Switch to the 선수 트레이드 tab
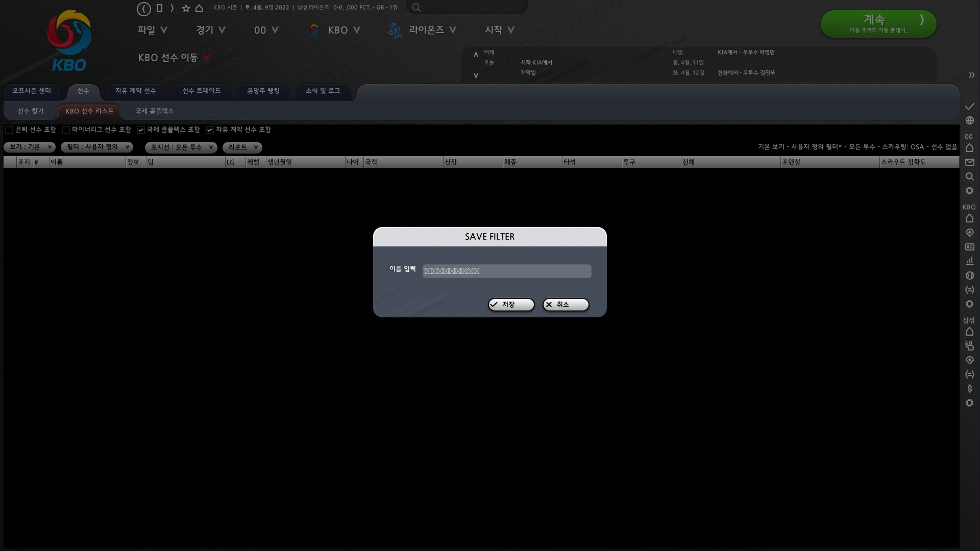Screen dimensions: 980x551 [x=201, y=91]
